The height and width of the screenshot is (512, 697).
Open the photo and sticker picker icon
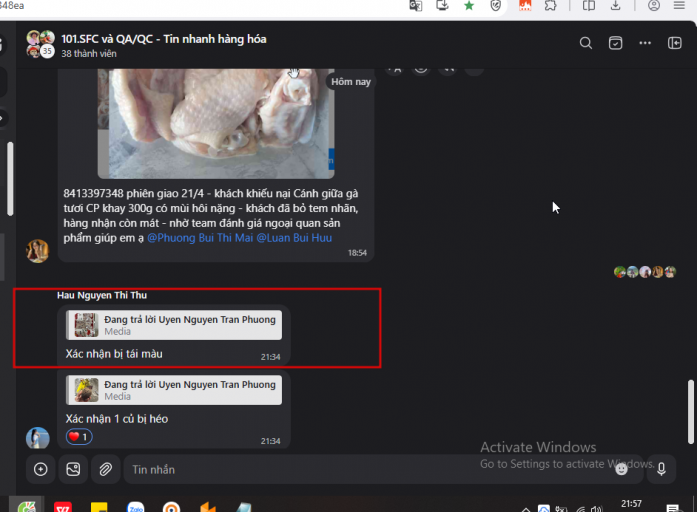(73, 469)
